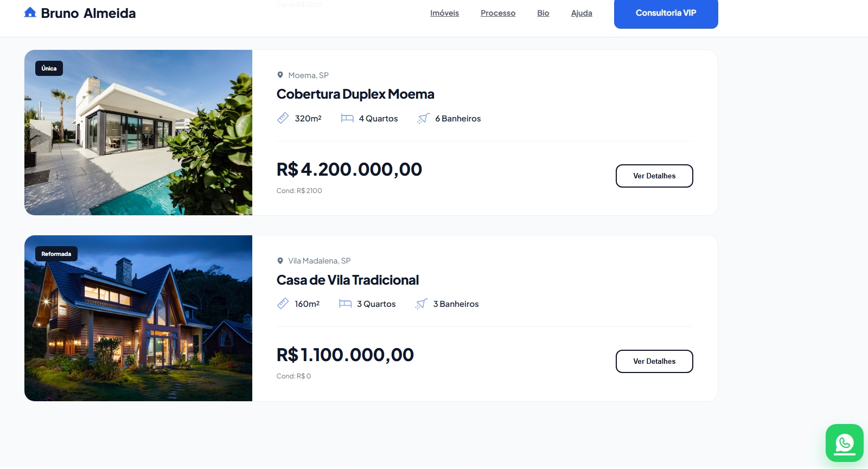Click the shower icon beside 3 Banheiros
The height and width of the screenshot is (469, 868).
point(421,304)
